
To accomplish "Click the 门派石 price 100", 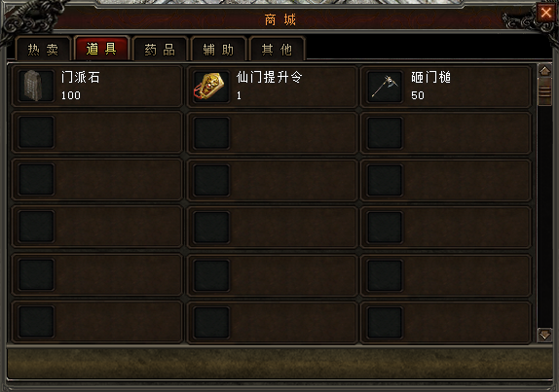I will [70, 95].
